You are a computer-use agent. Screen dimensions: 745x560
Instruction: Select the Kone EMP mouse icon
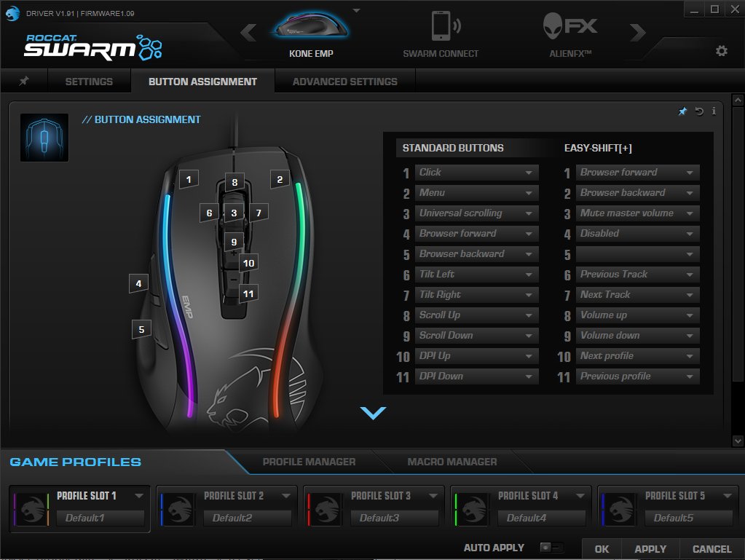311,28
